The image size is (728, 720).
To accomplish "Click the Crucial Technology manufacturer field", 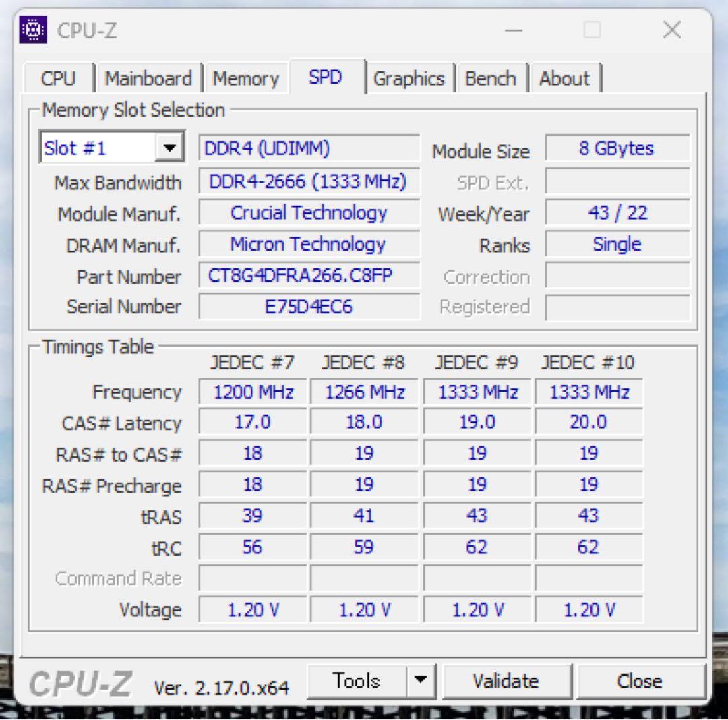I will tap(309, 213).
